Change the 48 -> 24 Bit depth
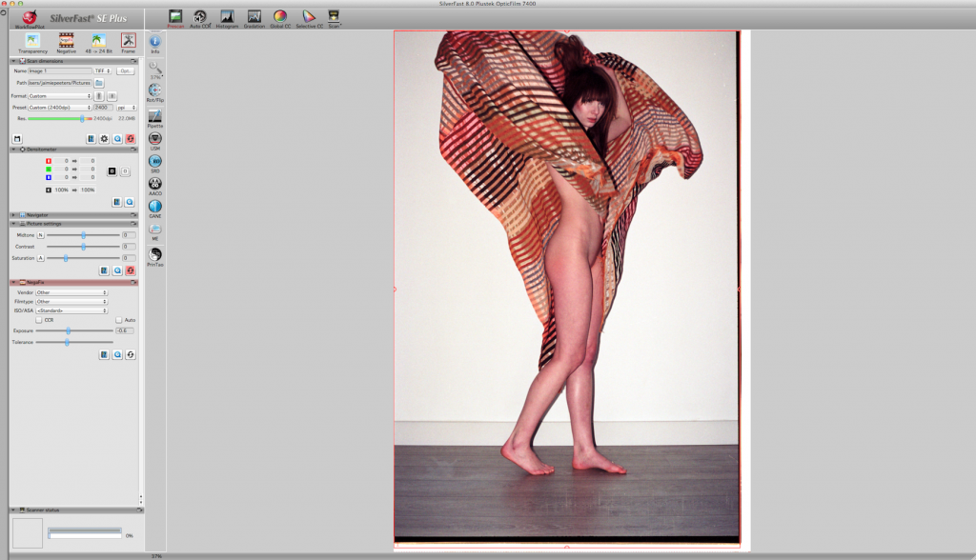Screen dimensions: 976x560 (x=98, y=43)
